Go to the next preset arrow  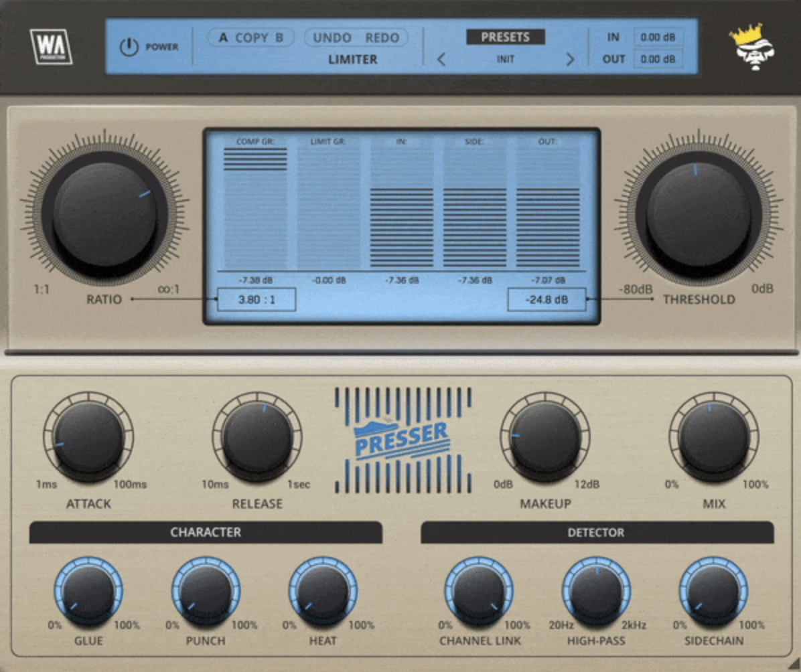pos(570,59)
